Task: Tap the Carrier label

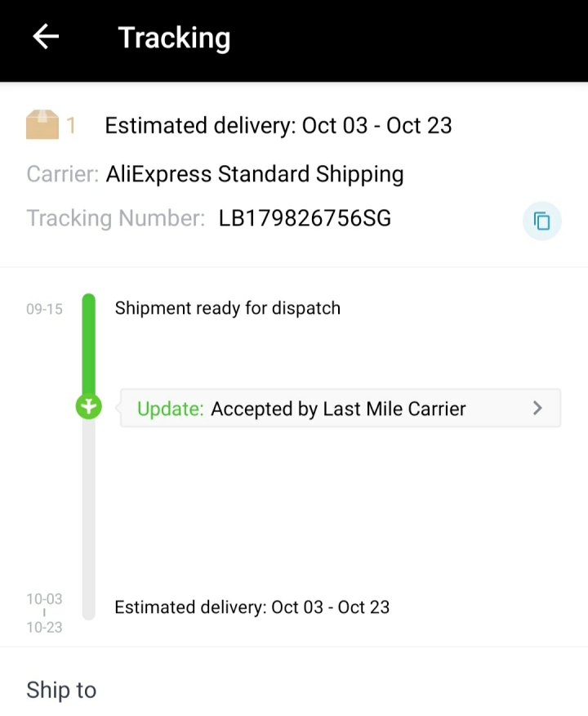Action: (63, 174)
